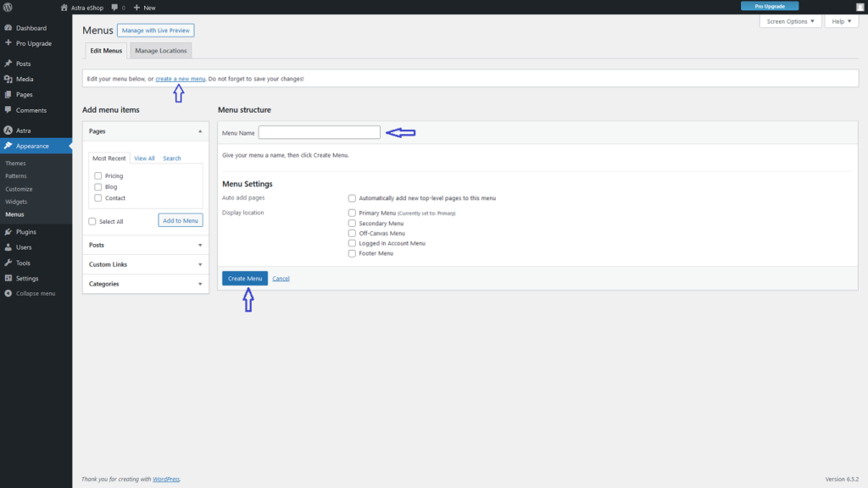Check the Pricing page checkbox

pos(98,176)
